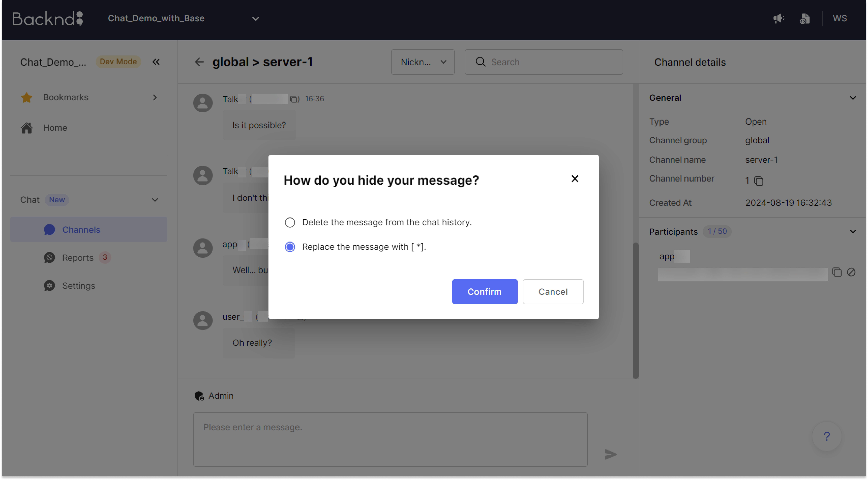Click the Type value Open
The height and width of the screenshot is (480, 868).
755,122
